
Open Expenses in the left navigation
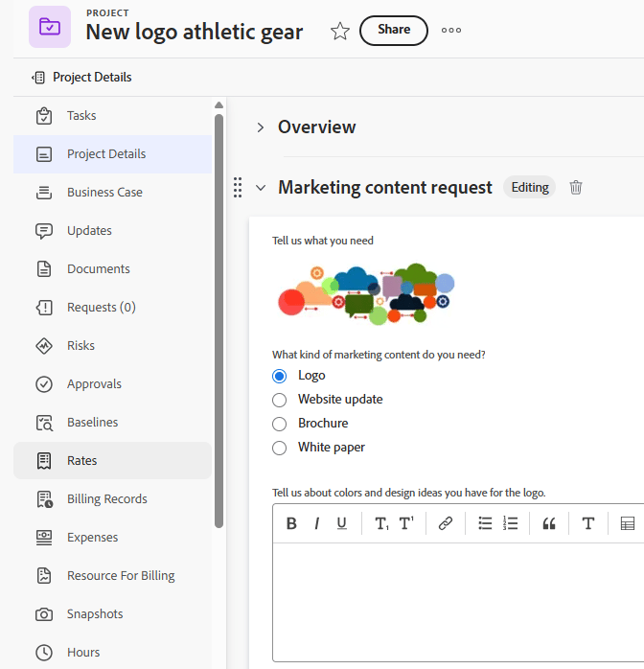point(112,538)
